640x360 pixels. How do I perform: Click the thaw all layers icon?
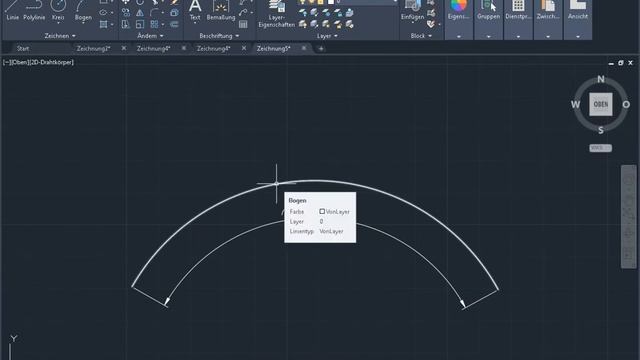[326, 24]
